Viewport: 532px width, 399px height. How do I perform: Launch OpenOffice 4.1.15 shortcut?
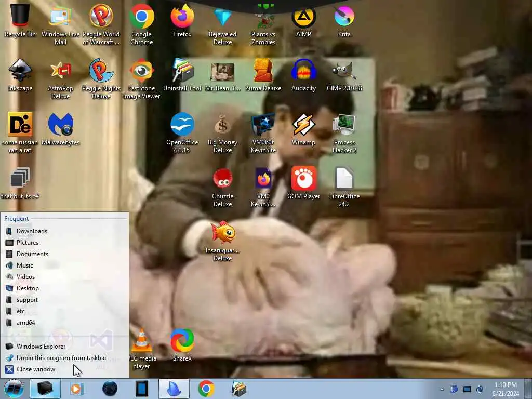click(x=182, y=132)
